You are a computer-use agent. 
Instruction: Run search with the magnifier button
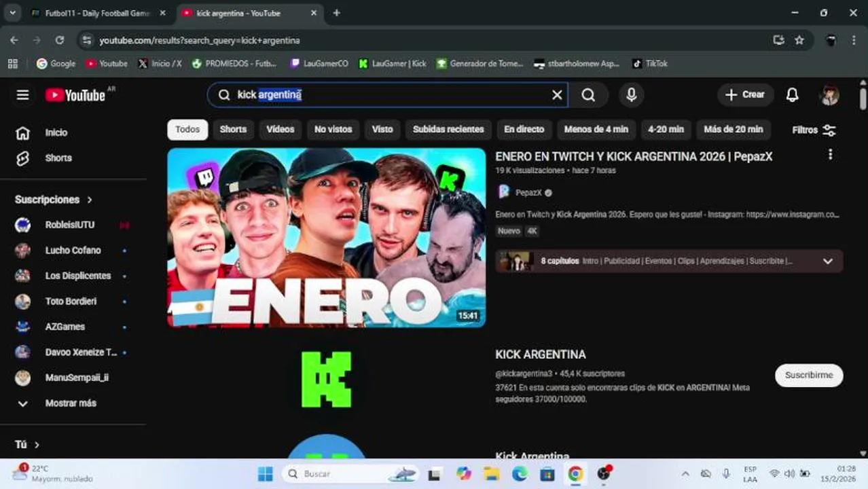tap(588, 95)
